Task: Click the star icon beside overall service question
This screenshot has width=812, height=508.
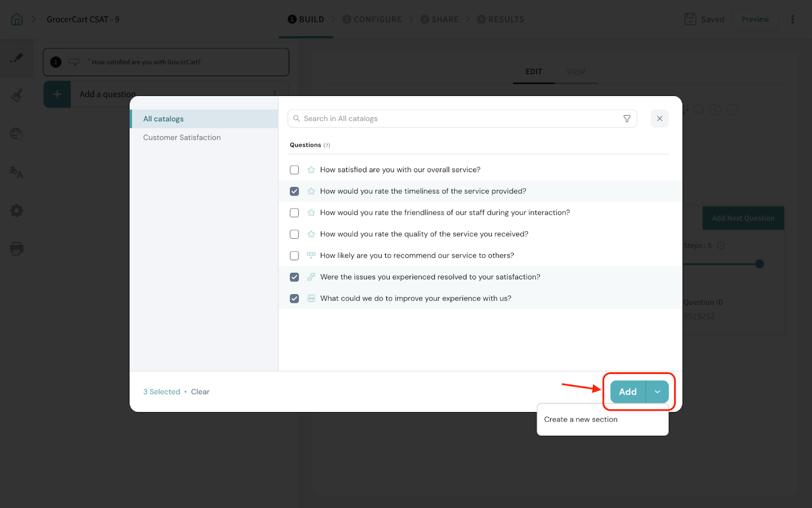Action: tap(311, 170)
